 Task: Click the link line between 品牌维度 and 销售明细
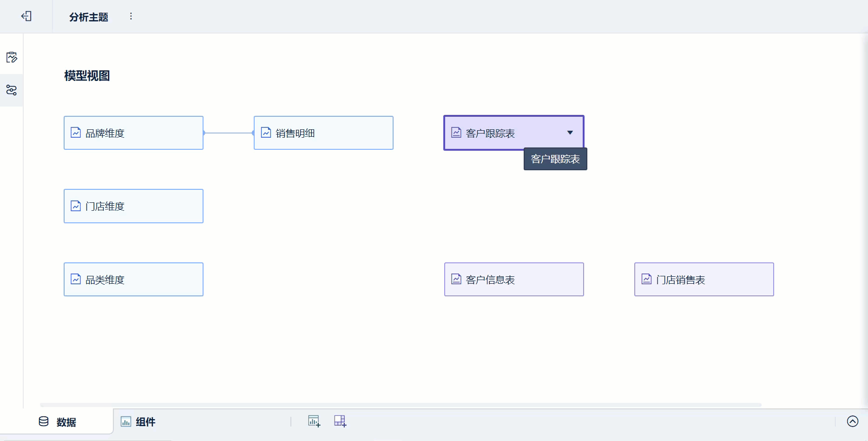click(229, 133)
